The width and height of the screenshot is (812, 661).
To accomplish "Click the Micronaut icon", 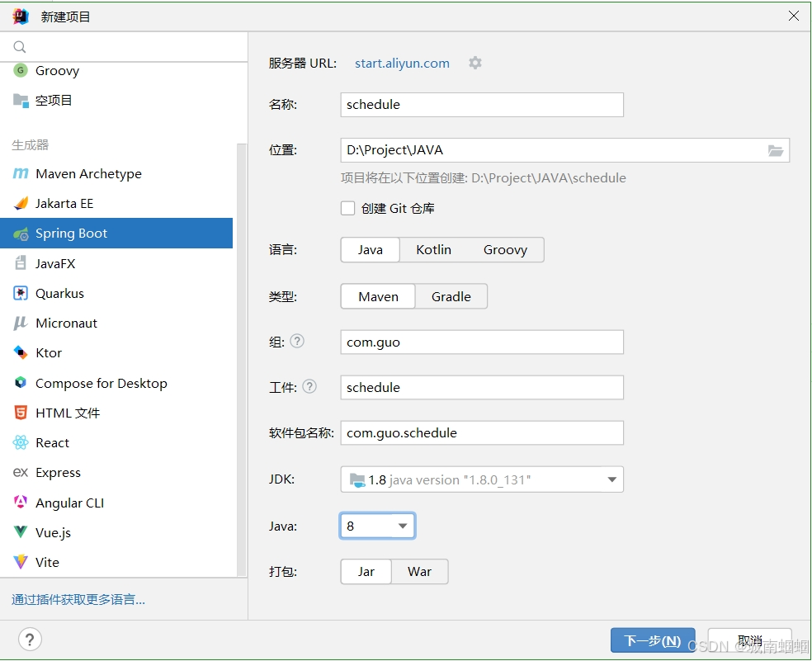I will pos(20,323).
